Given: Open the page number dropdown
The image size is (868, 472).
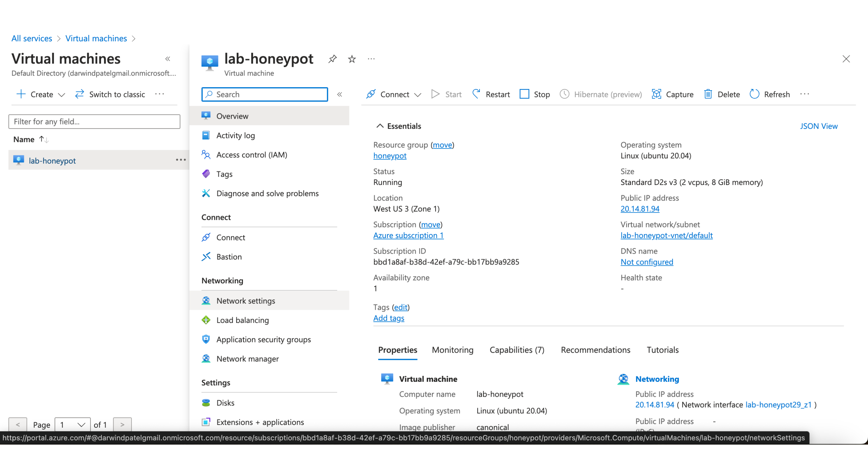Looking at the screenshot, I should 72,424.
